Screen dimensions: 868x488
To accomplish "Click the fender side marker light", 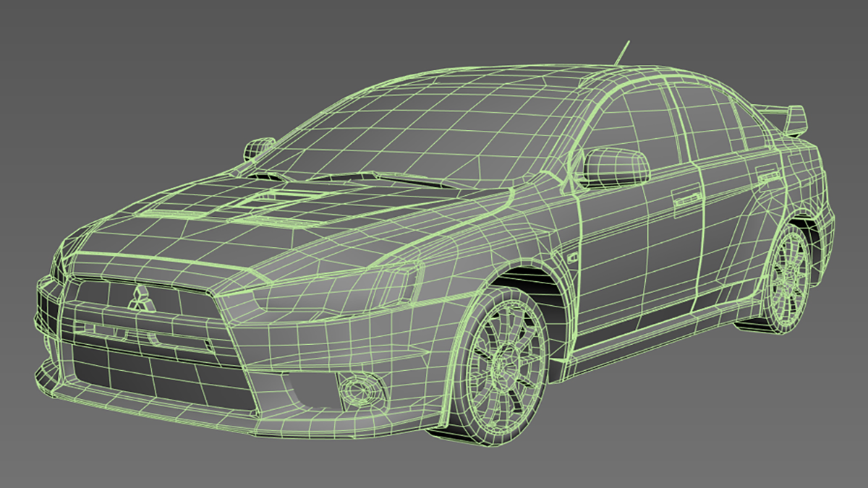I will click(x=572, y=257).
